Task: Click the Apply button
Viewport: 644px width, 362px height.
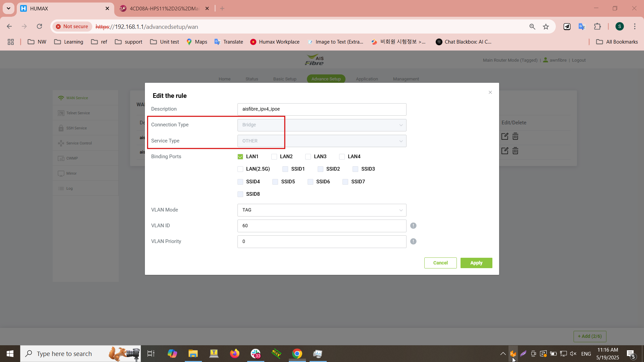Action: 476,263
